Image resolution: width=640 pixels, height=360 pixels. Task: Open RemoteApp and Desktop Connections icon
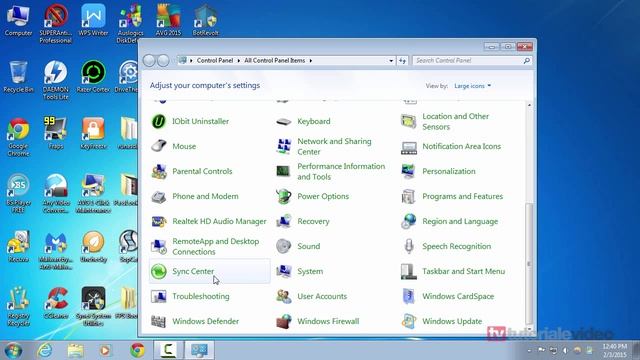159,247
